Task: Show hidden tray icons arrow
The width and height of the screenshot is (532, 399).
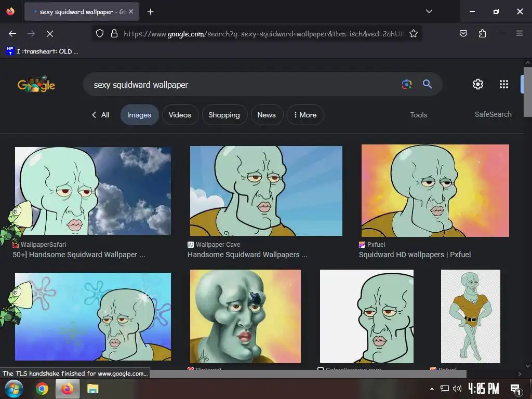Action: 432,389
